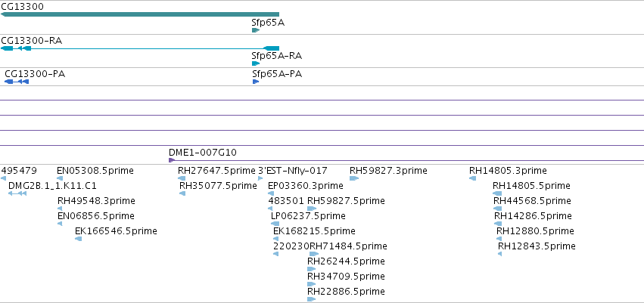The image size is (644, 303).
Task: Click the LP06237.5prime glyph
Action: (x=275, y=224)
